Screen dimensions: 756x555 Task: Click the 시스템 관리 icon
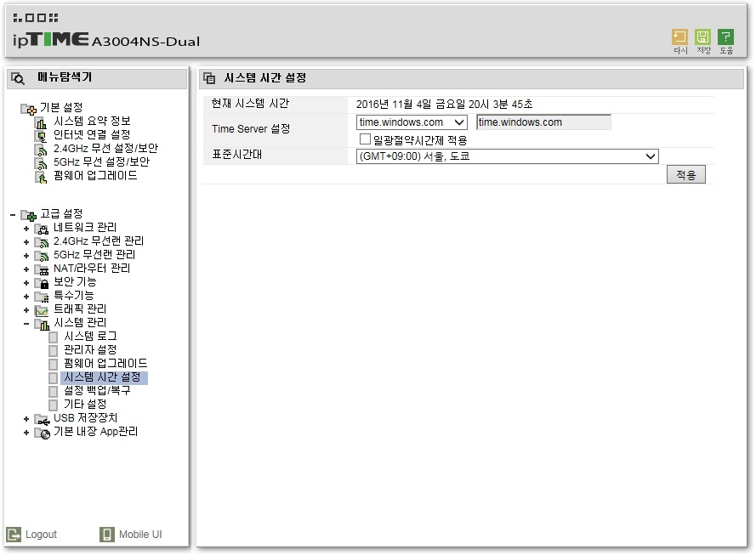[42, 324]
